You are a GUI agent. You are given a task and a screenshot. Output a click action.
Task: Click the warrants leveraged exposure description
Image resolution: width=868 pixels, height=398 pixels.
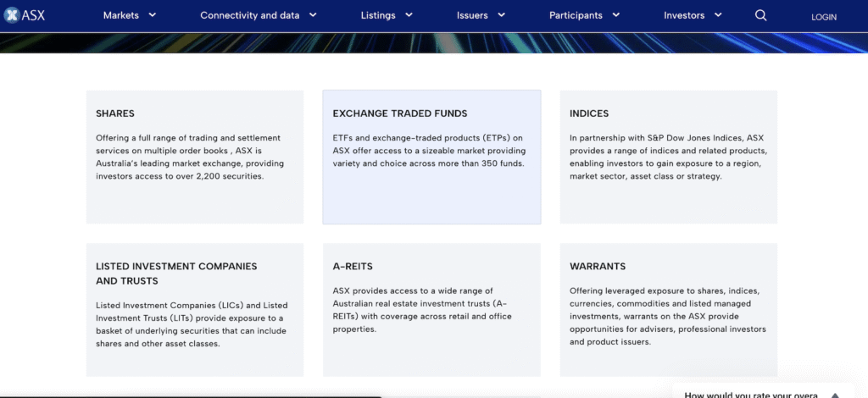tap(668, 316)
